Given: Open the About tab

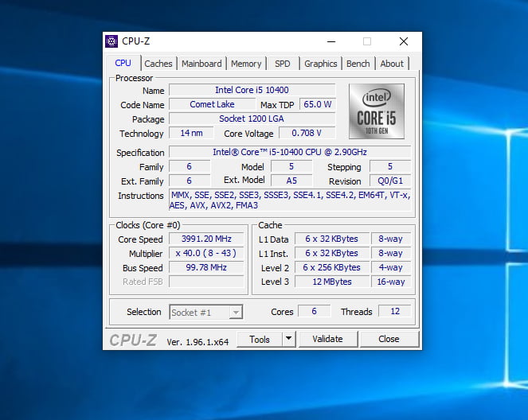Looking at the screenshot, I should point(392,64).
